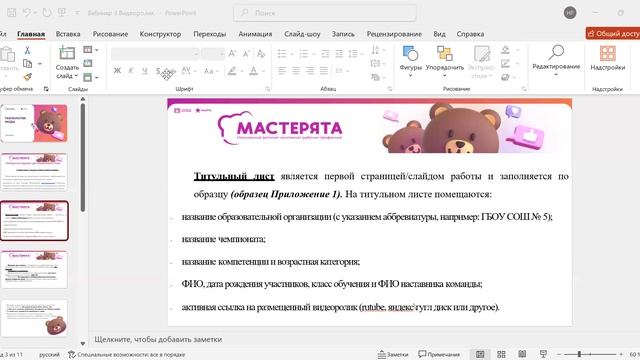Open the Вставка ribbon tab
Image resolution: width=640 pixels, height=360 pixels.
[x=68, y=34]
